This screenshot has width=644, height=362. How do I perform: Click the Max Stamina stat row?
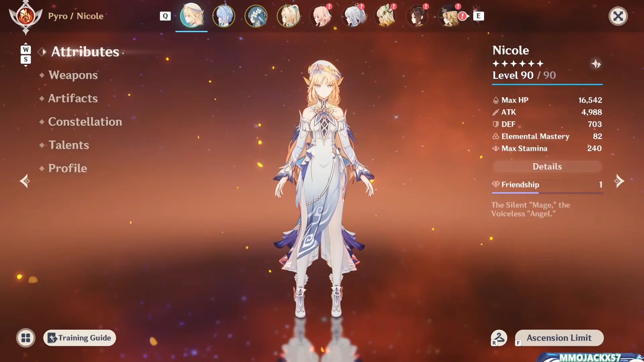click(547, 148)
